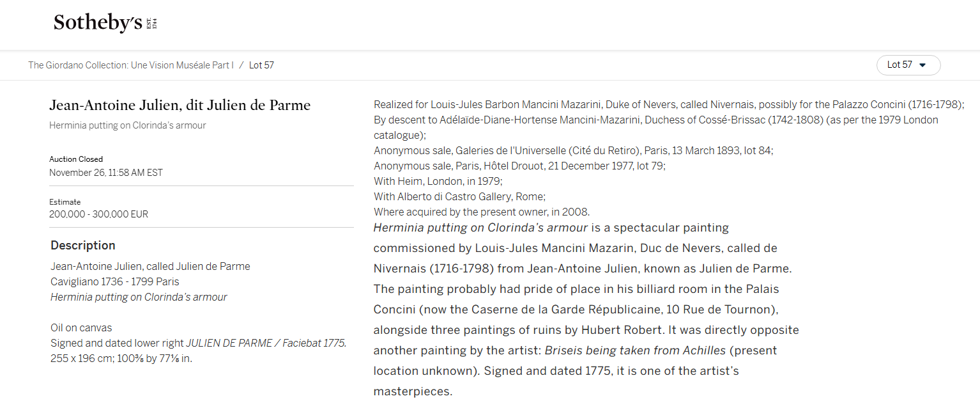The height and width of the screenshot is (410, 980).
Task: Click the italic painting title in description
Action: pos(139,297)
